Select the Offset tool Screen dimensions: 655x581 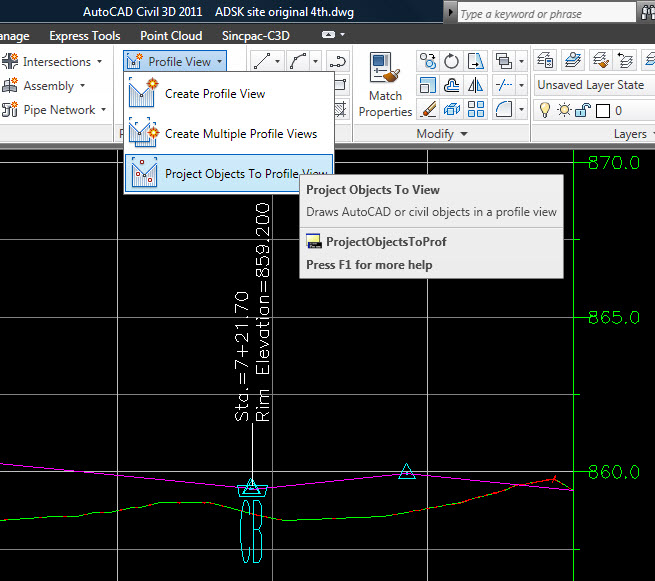(x=452, y=86)
